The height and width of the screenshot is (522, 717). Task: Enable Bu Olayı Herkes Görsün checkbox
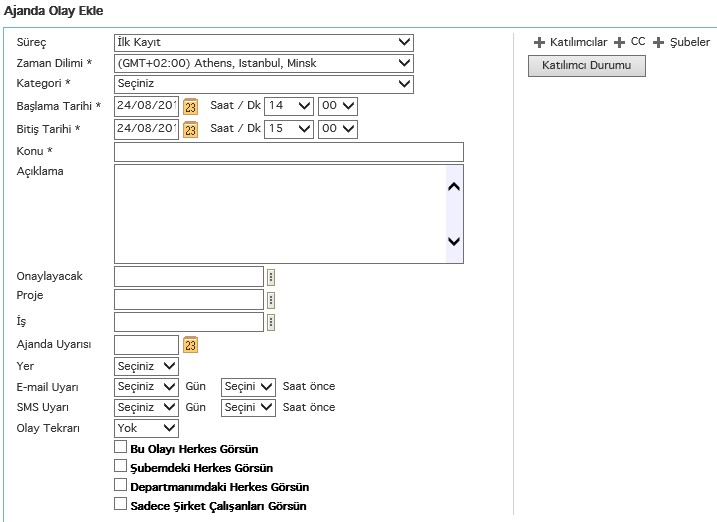[x=121, y=448]
